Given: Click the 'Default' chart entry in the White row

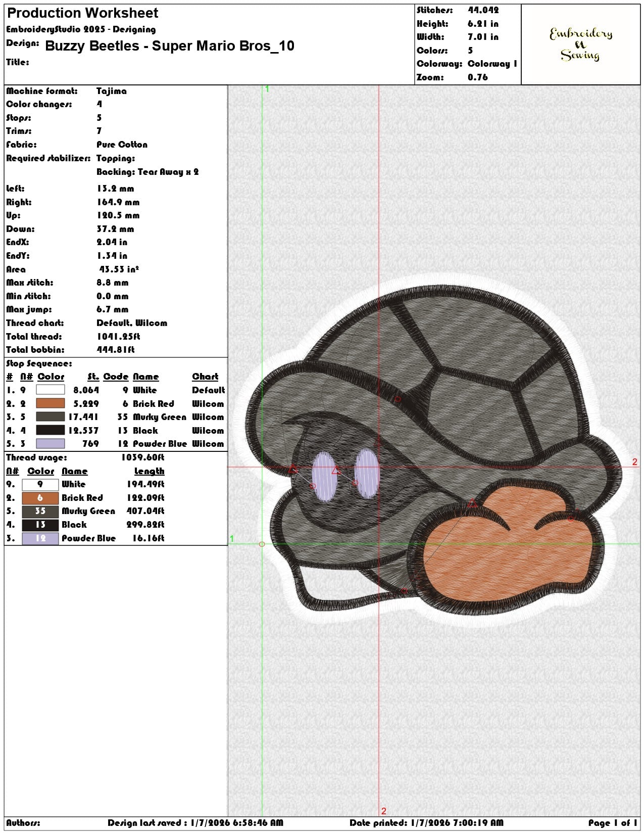Looking at the screenshot, I should (208, 390).
